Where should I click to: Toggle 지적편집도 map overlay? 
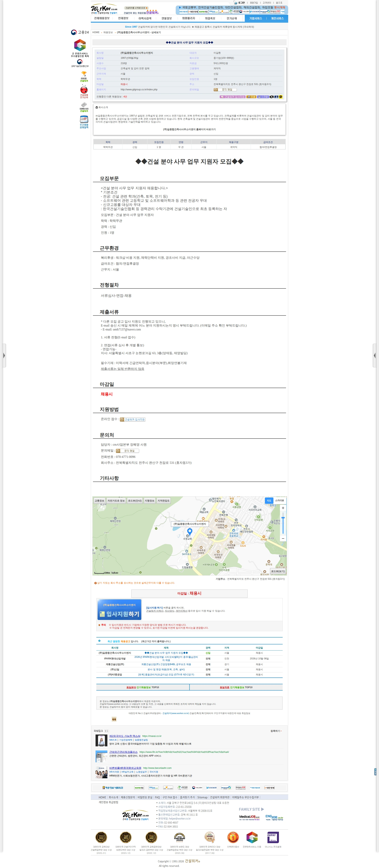coord(163,501)
